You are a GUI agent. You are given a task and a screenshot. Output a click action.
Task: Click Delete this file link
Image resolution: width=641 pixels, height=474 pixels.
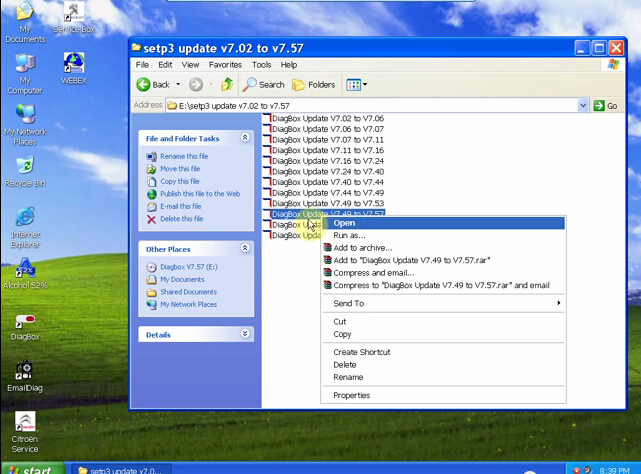click(x=182, y=219)
